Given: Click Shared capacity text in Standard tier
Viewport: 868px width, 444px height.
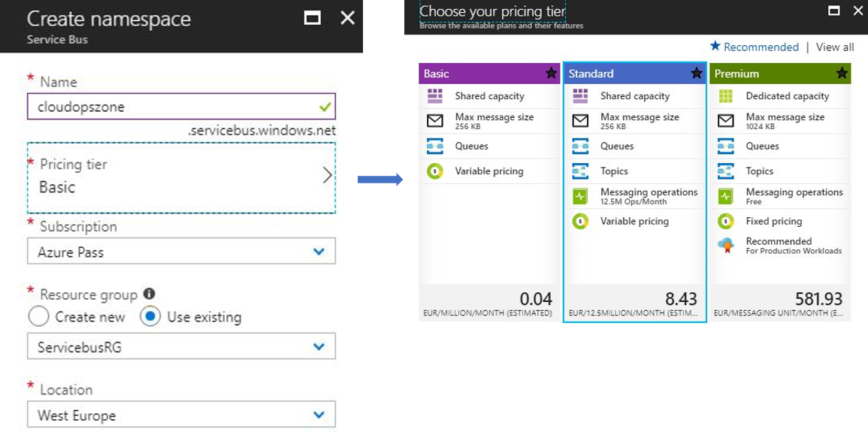Looking at the screenshot, I should (635, 96).
